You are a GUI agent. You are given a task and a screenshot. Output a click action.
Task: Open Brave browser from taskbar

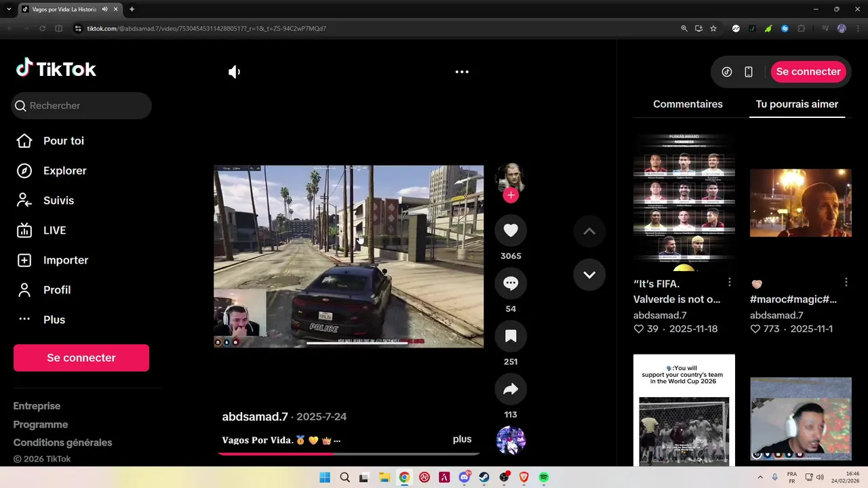tap(524, 478)
